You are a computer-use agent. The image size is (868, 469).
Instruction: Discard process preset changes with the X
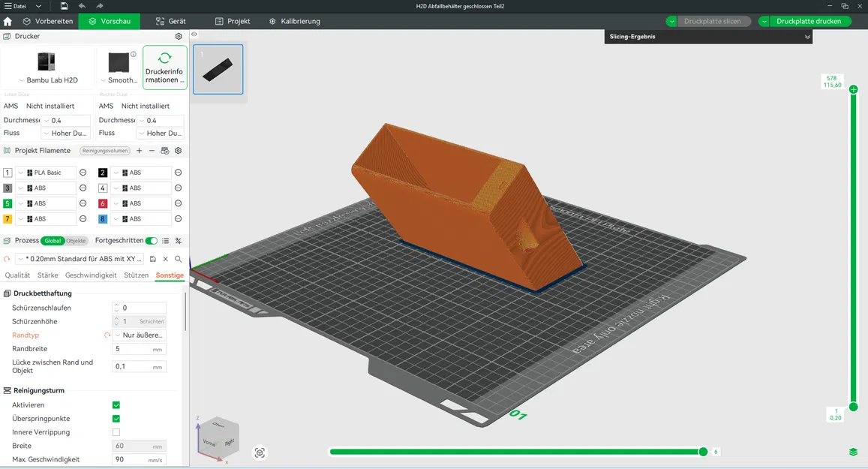pyautogui.click(x=166, y=259)
